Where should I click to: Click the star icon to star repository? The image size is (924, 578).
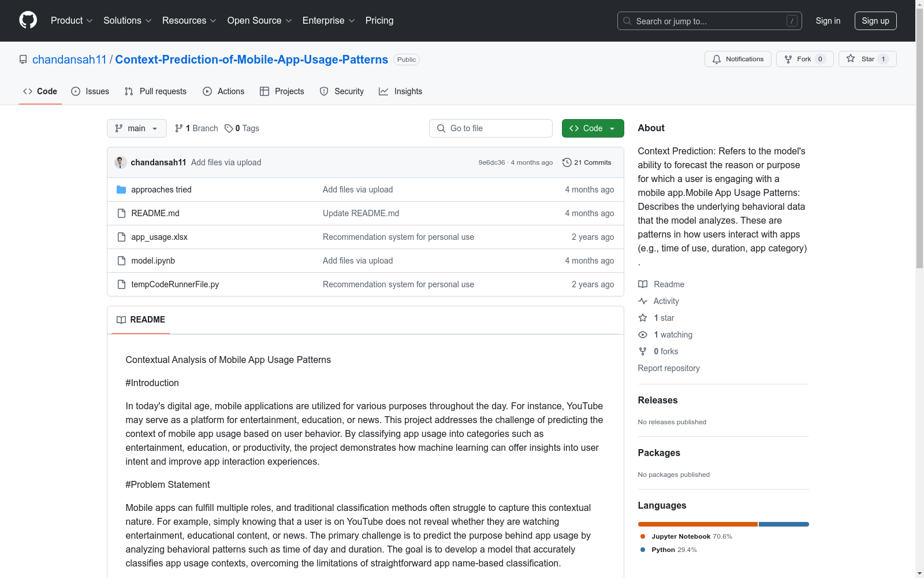pyautogui.click(x=851, y=58)
